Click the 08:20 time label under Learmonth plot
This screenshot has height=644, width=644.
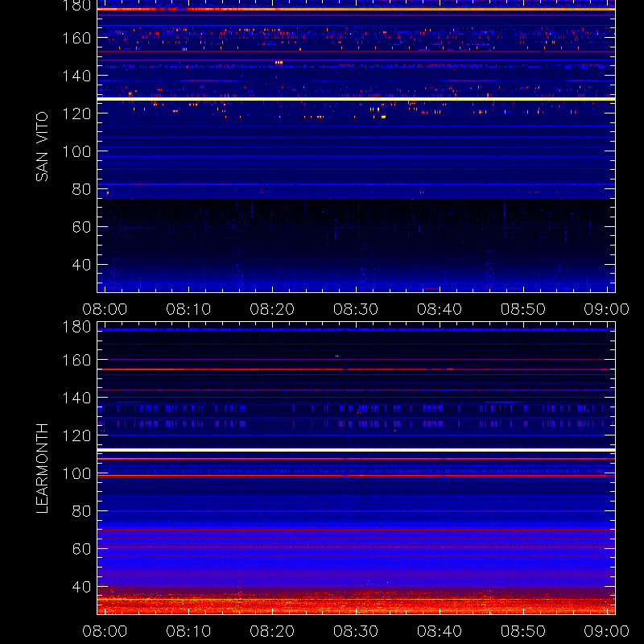point(272,631)
